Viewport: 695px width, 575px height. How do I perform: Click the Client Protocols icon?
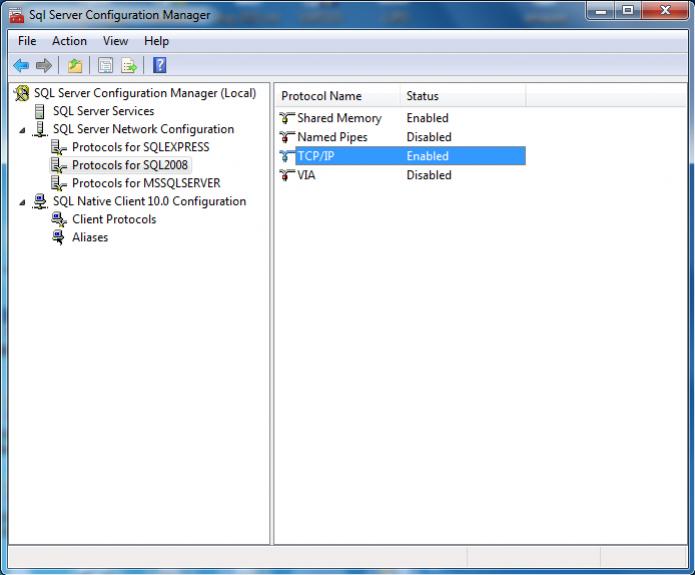pyautogui.click(x=59, y=219)
